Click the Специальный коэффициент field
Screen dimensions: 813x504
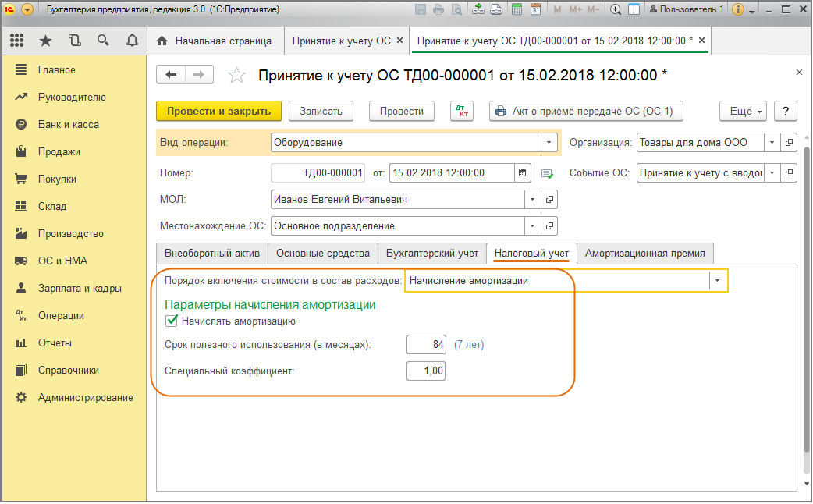pyautogui.click(x=426, y=371)
